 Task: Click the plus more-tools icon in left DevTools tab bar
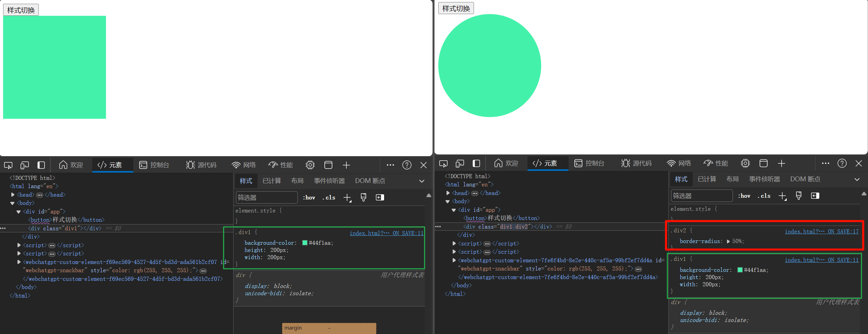[x=346, y=165]
